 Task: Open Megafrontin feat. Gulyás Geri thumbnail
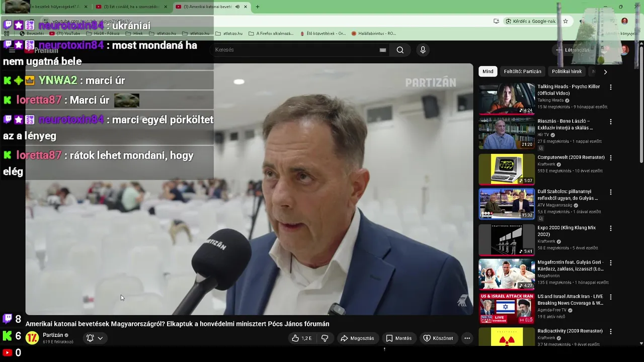[x=507, y=274]
